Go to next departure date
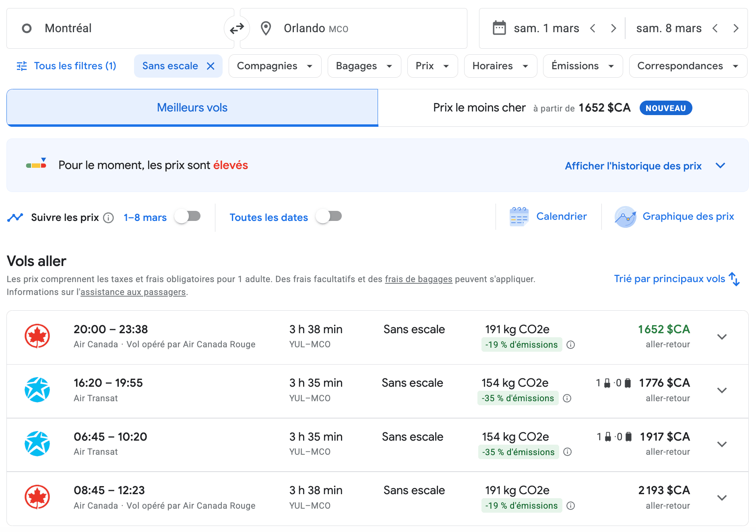The width and height of the screenshot is (756, 532). coord(613,28)
